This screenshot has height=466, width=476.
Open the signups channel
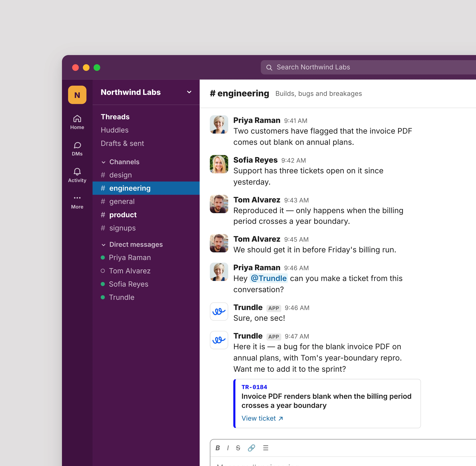(x=146, y=228)
